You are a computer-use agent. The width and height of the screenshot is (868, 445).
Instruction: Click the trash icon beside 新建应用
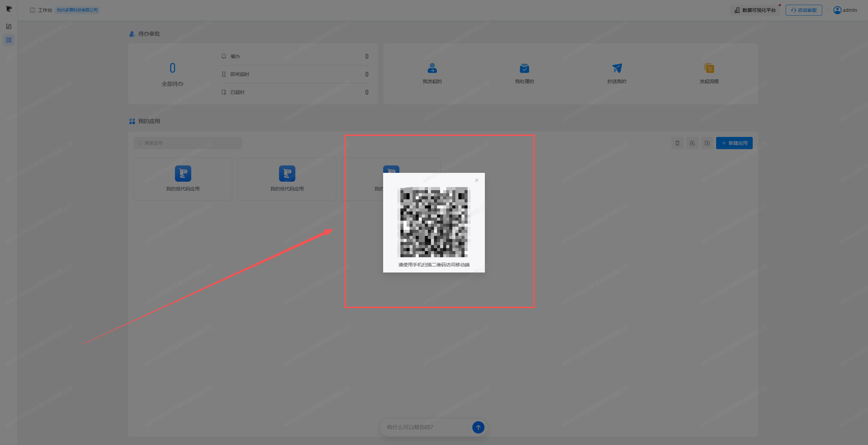point(677,143)
